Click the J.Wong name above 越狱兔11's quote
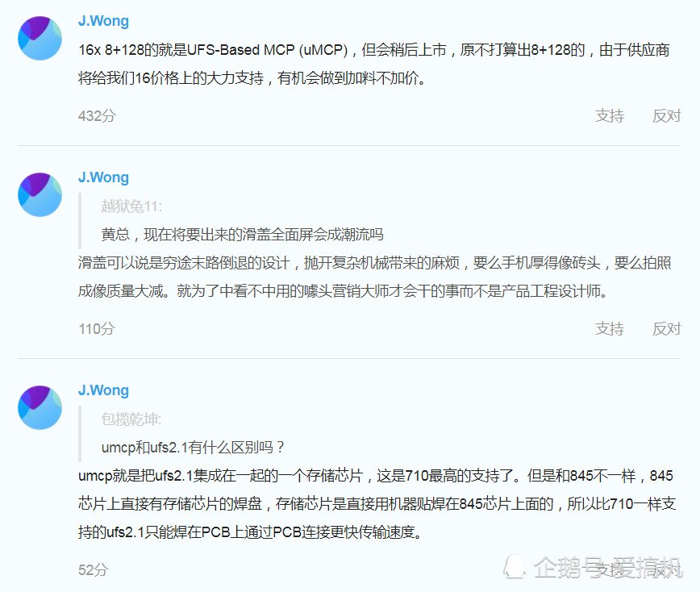This screenshot has width=700, height=592. tap(103, 177)
